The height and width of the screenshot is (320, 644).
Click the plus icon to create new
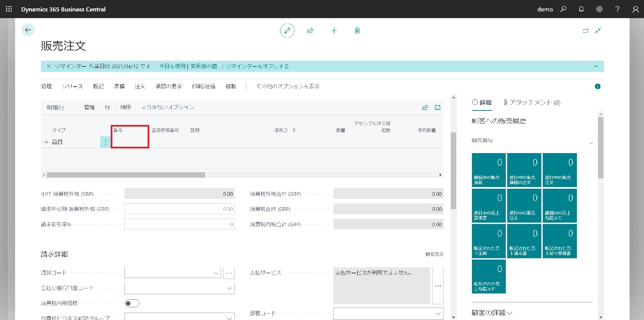click(334, 31)
